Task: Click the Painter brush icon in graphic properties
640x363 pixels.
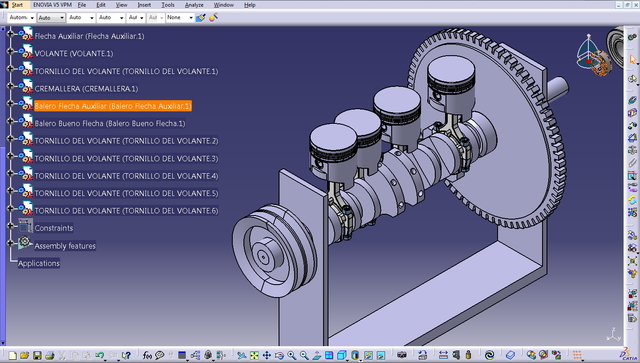Action: click(x=200, y=18)
